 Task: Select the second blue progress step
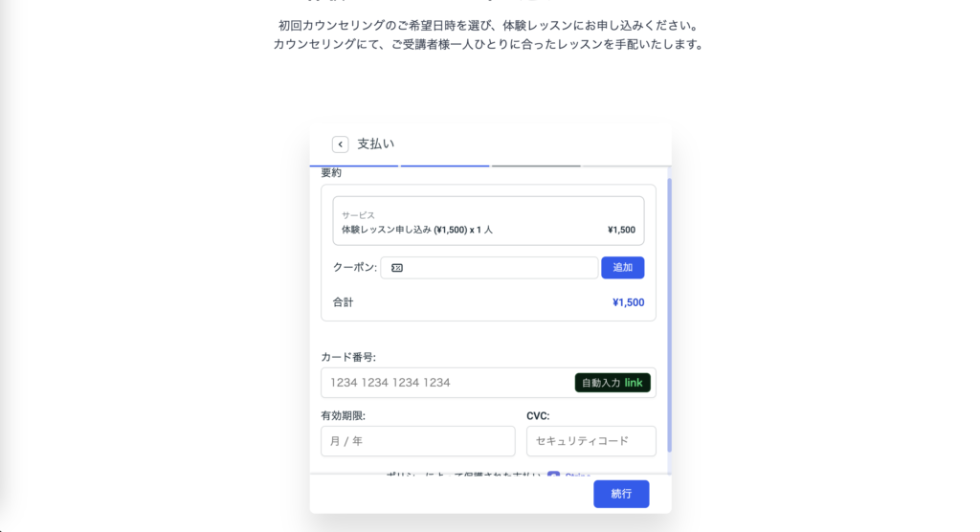(445, 166)
